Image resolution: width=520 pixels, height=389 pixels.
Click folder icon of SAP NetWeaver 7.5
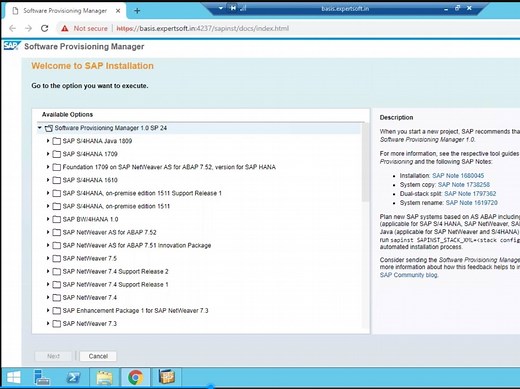57,258
